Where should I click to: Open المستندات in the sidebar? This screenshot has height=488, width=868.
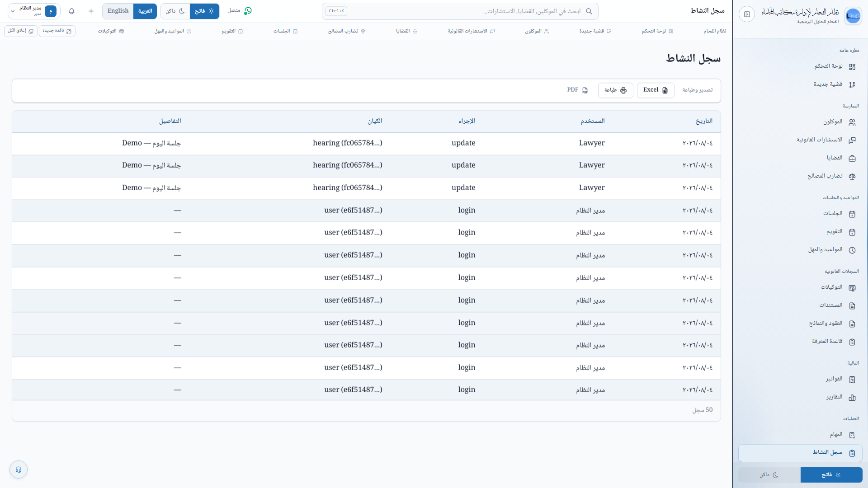[800, 305]
